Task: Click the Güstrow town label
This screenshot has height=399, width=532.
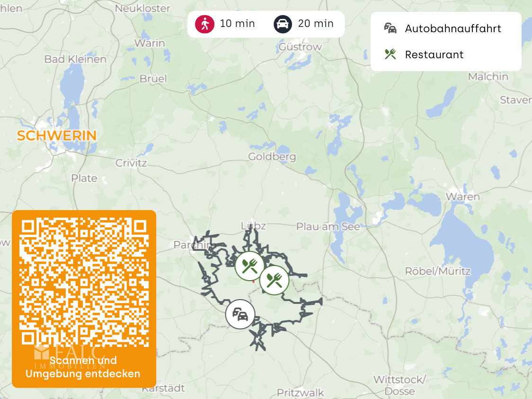Action: point(300,46)
